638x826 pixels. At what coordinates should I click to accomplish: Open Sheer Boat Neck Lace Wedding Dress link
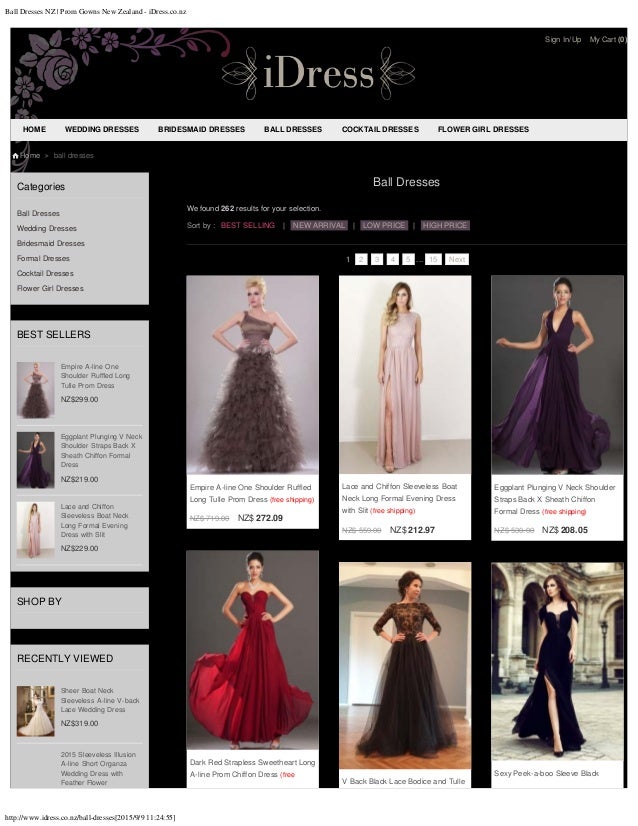pos(100,700)
